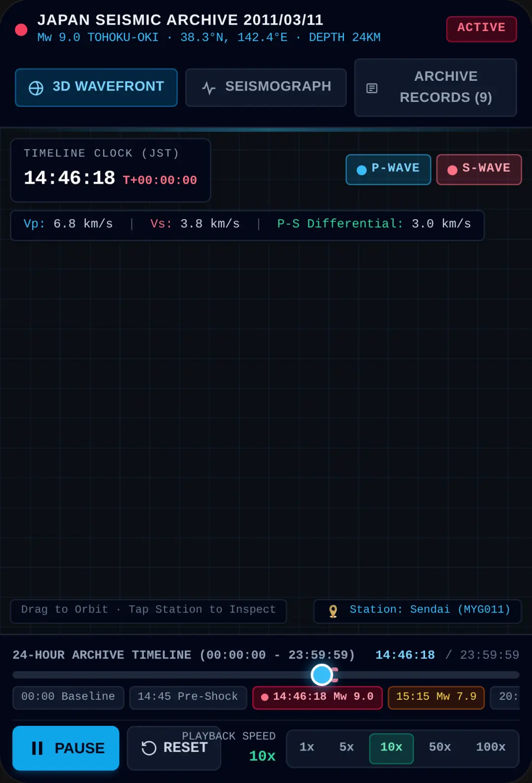Screen dimensions: 532x783
Task: Click the Vs: 3.8 km/s value
Action: pyautogui.click(x=195, y=224)
